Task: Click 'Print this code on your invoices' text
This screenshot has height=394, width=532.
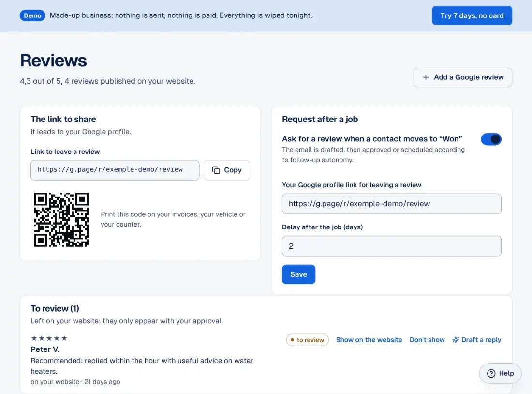Action: coord(173,219)
